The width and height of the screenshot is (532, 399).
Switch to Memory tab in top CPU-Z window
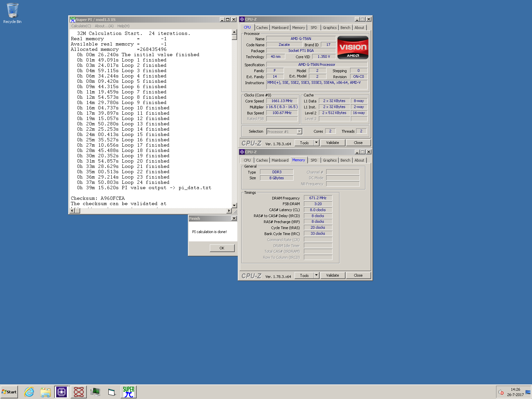pos(299,28)
